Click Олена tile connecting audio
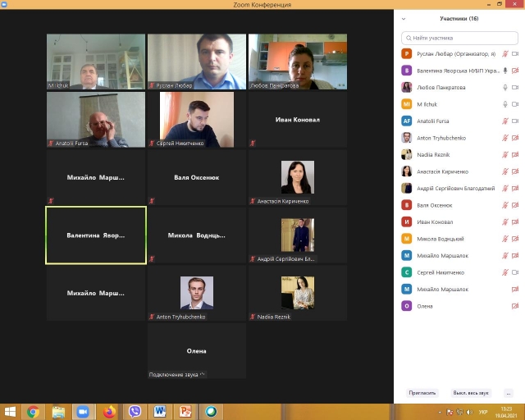 (x=197, y=351)
